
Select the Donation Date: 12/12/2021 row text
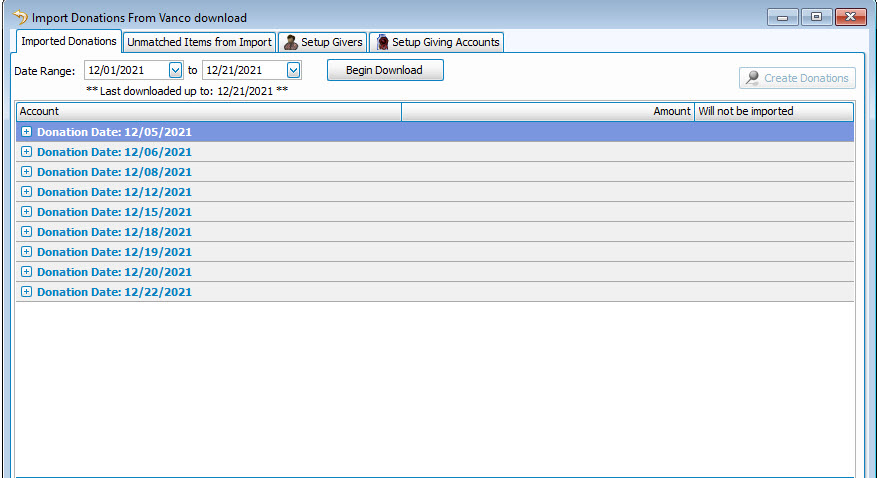point(114,192)
